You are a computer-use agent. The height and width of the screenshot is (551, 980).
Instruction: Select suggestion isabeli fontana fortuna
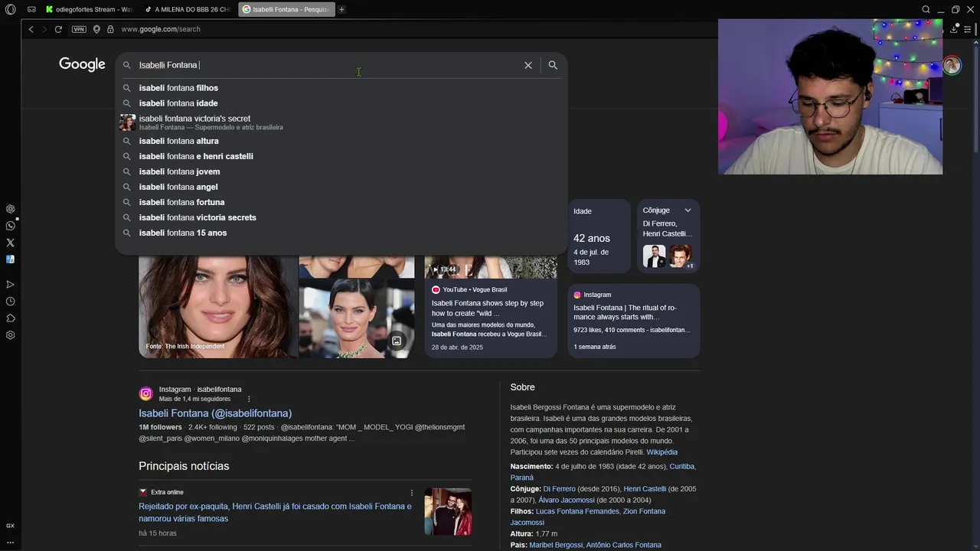[x=341, y=202]
